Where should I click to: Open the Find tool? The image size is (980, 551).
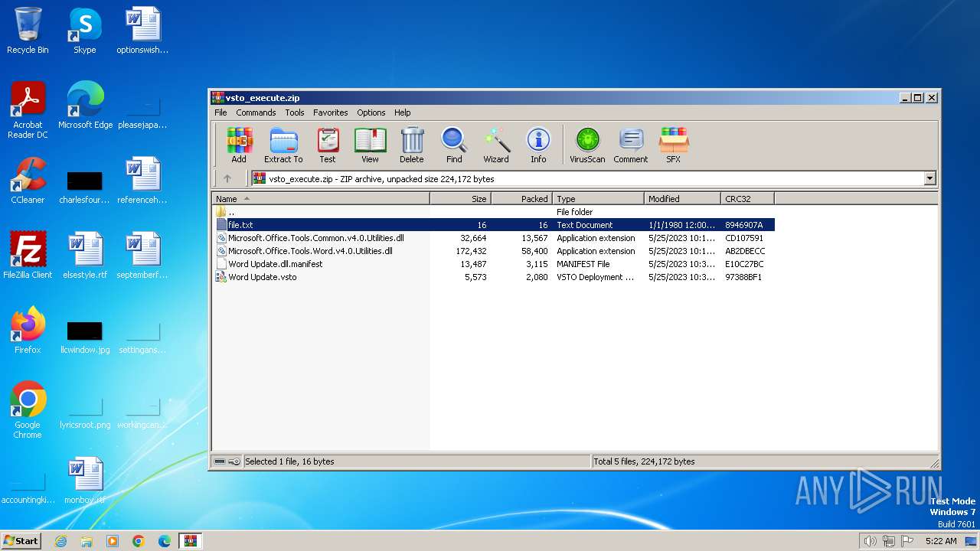pyautogui.click(x=454, y=145)
